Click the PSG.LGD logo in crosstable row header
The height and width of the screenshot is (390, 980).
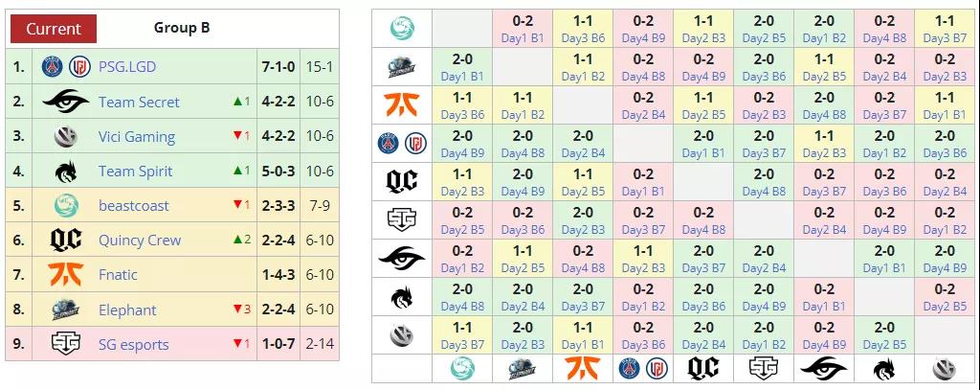[x=402, y=144]
